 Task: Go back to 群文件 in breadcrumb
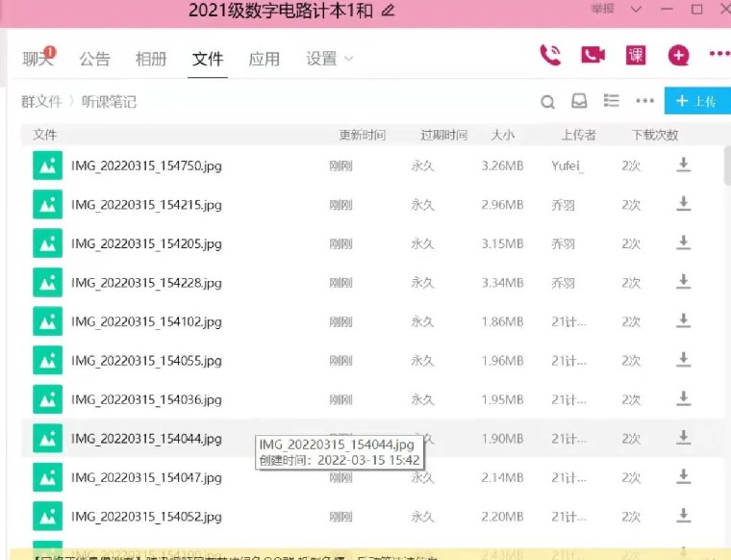point(41,101)
